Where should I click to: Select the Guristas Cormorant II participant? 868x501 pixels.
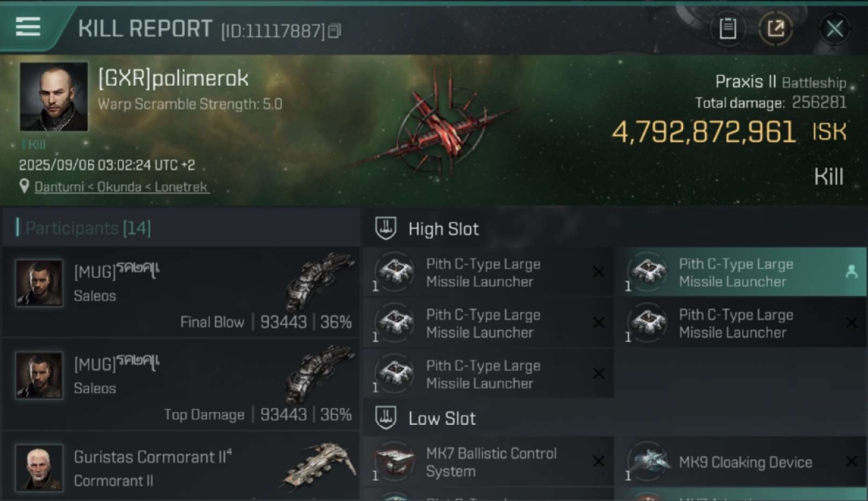pyautogui.click(x=180, y=466)
